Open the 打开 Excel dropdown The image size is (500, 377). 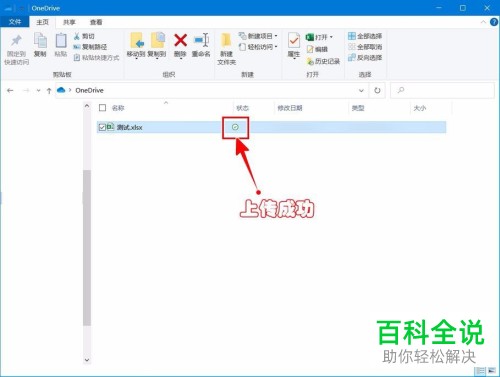tap(319, 37)
